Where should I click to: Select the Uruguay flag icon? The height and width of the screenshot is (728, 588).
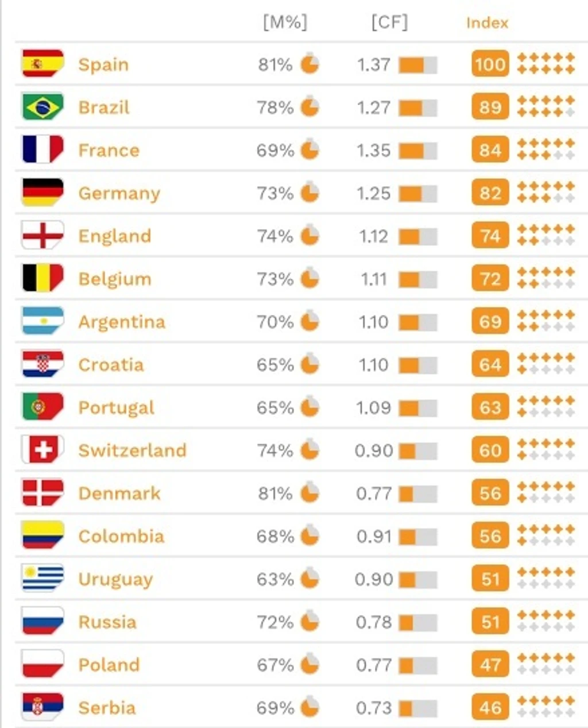(x=42, y=579)
